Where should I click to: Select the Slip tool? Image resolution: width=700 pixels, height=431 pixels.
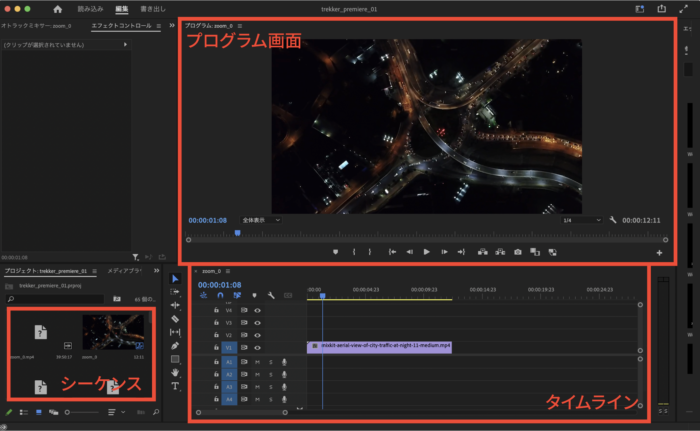175,332
